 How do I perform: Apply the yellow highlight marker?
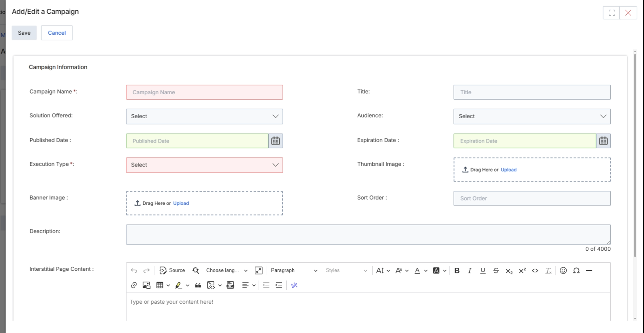tap(179, 285)
